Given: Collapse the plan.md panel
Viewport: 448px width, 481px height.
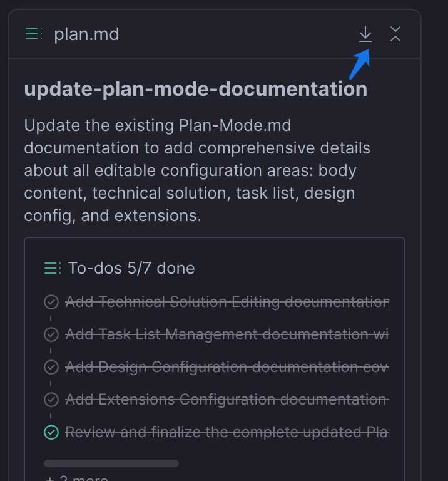Looking at the screenshot, I should pos(395,34).
